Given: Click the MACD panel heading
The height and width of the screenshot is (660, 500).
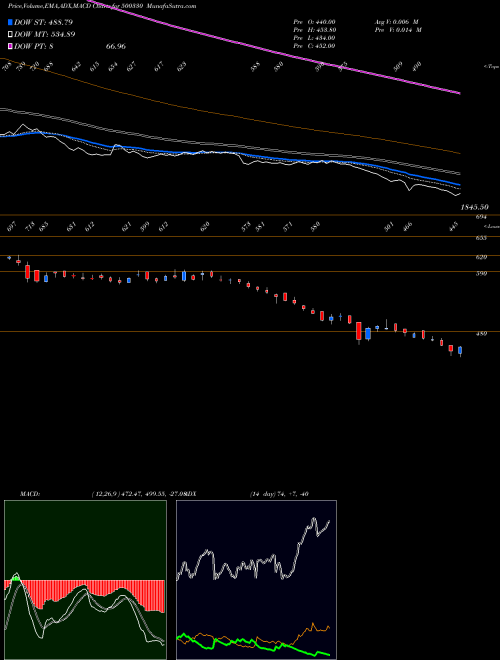Looking at the screenshot, I should click(30, 494).
